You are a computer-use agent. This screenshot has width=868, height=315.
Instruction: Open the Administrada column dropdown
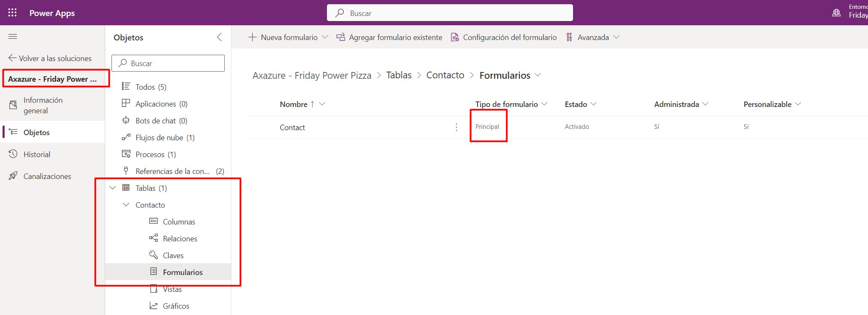706,104
